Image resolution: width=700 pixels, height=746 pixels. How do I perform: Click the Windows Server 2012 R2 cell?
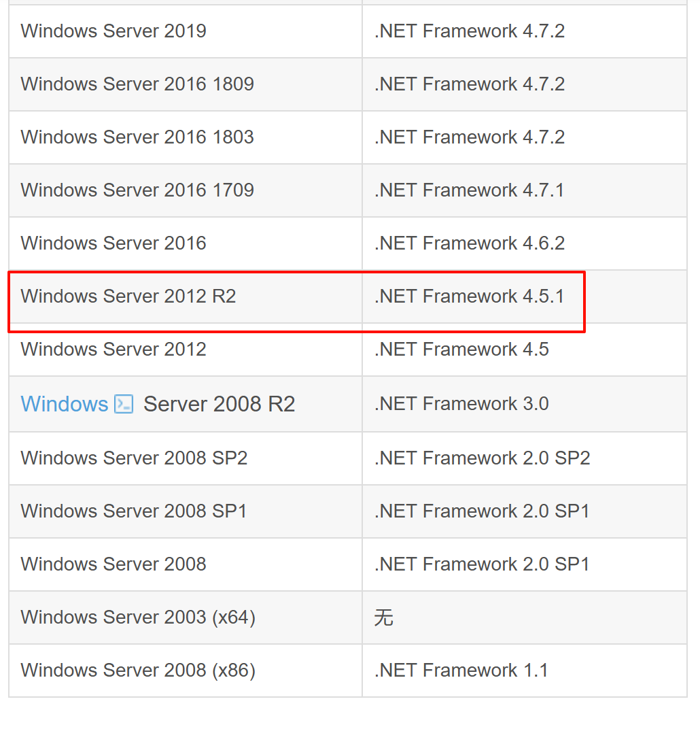[186, 296]
